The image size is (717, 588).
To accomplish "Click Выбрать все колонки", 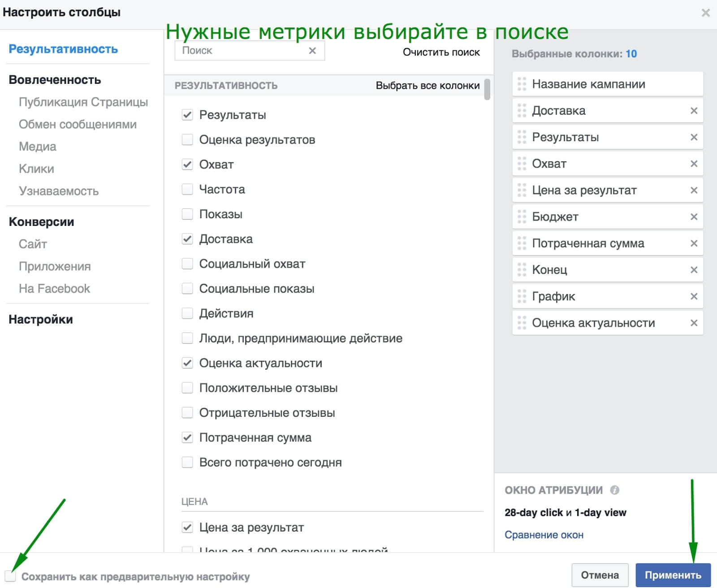I will click(x=428, y=85).
